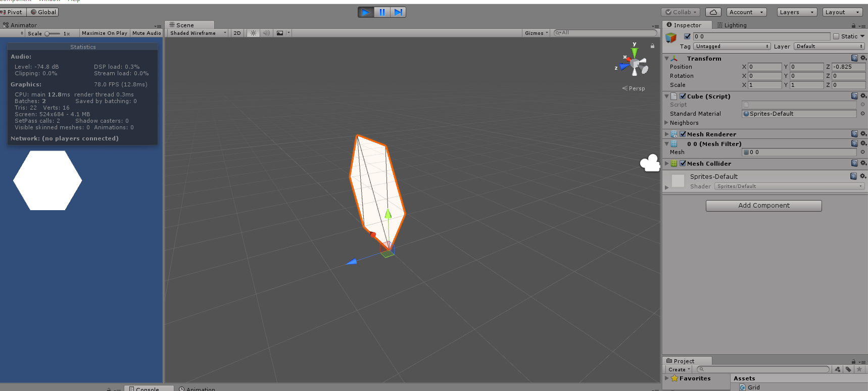Disable the Mesh Collider checkbox
868x391 pixels.
tap(683, 163)
